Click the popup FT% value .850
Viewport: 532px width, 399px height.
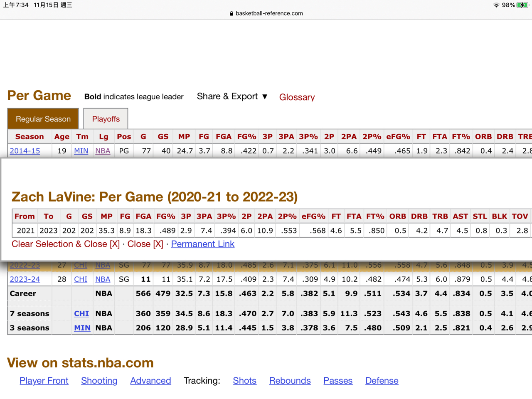pos(376,231)
